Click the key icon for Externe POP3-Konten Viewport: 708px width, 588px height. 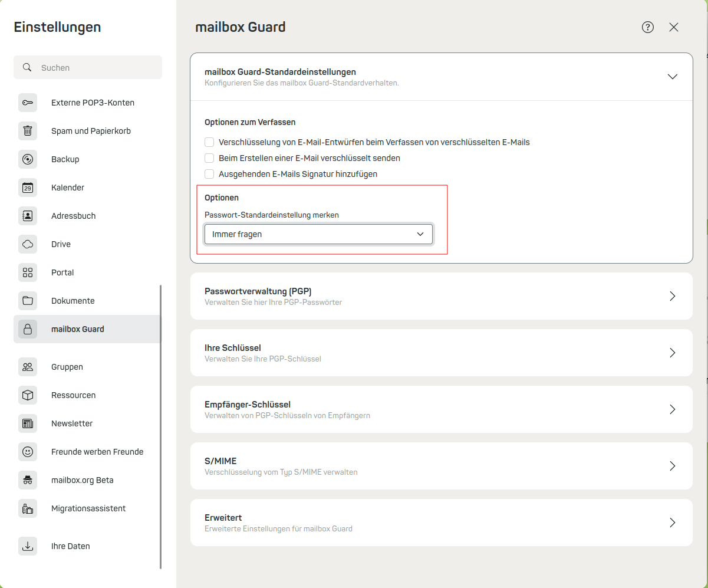click(28, 103)
